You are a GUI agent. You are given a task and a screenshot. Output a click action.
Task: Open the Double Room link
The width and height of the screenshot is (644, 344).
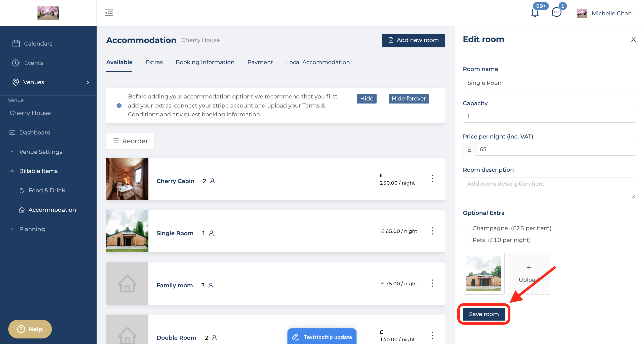click(x=176, y=338)
